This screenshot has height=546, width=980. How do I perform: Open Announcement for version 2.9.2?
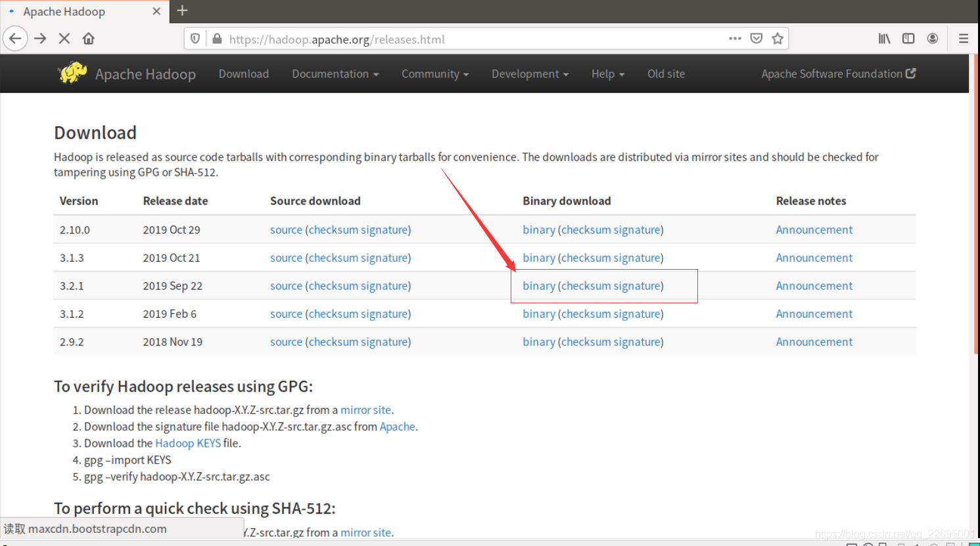814,342
